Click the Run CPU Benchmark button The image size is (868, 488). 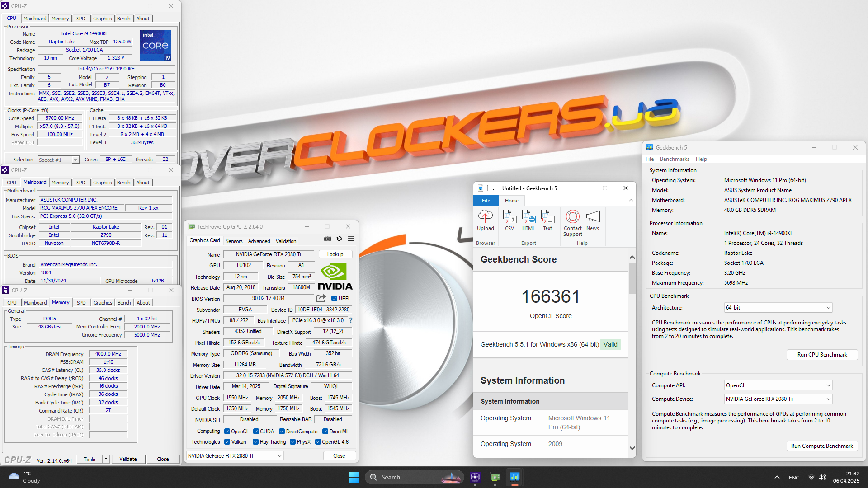[x=822, y=355]
